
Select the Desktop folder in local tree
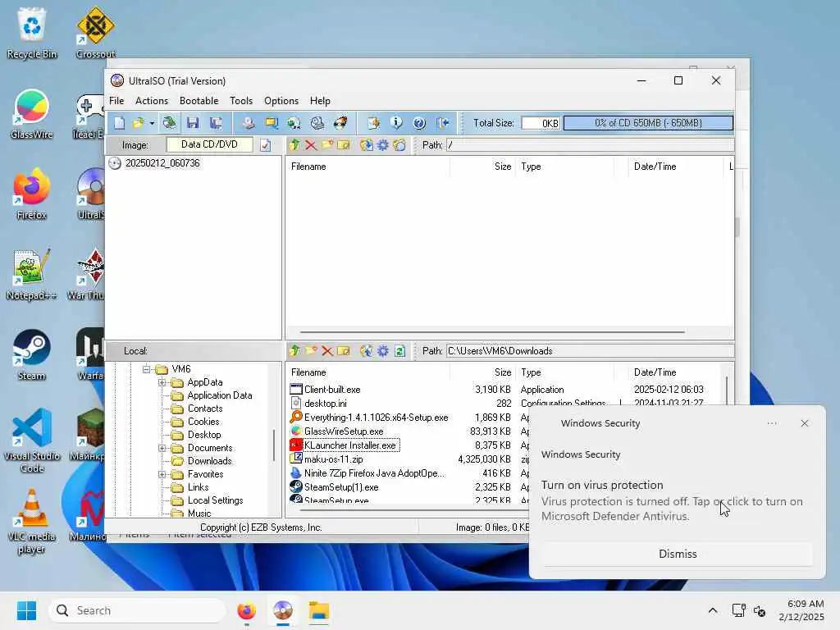[x=204, y=435]
